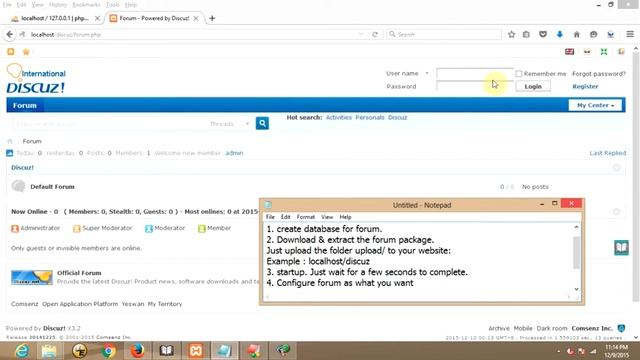Open Notepad View menu
The height and width of the screenshot is (360, 640).
(x=327, y=217)
